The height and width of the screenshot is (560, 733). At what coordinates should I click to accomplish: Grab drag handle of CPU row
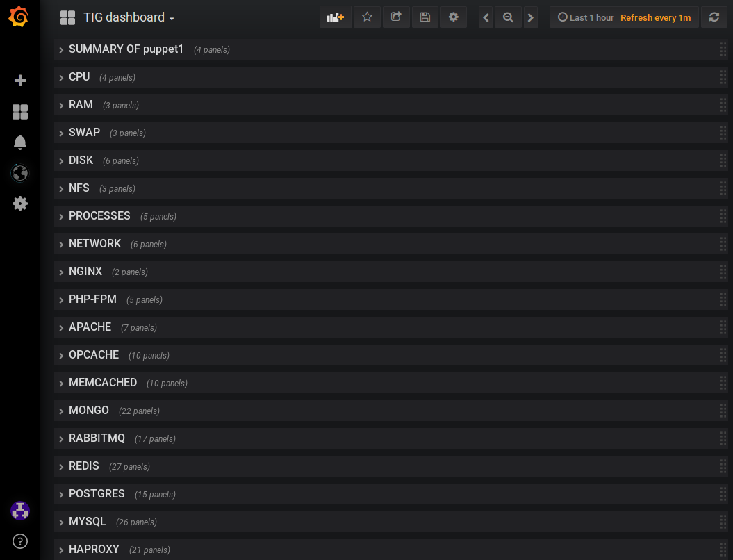(x=723, y=77)
